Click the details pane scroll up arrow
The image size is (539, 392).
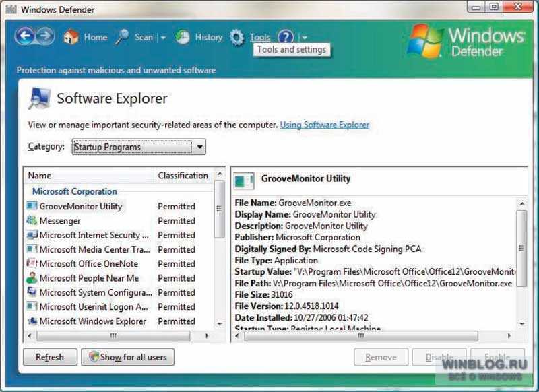pos(521,203)
